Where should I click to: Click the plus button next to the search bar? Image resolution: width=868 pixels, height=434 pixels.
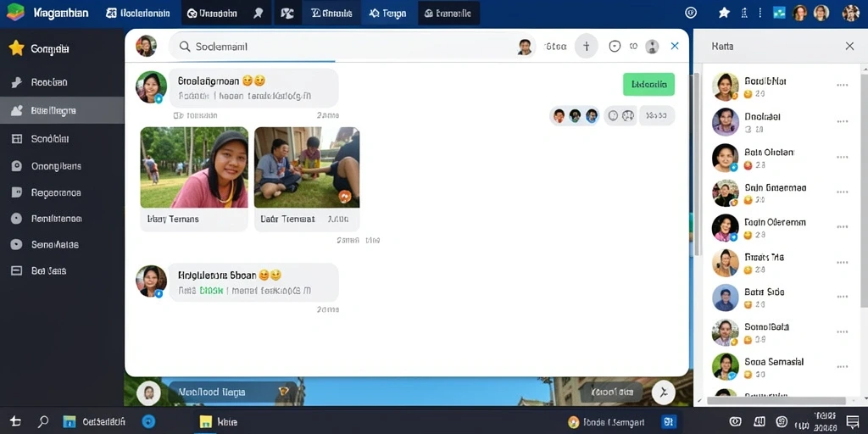tap(587, 47)
